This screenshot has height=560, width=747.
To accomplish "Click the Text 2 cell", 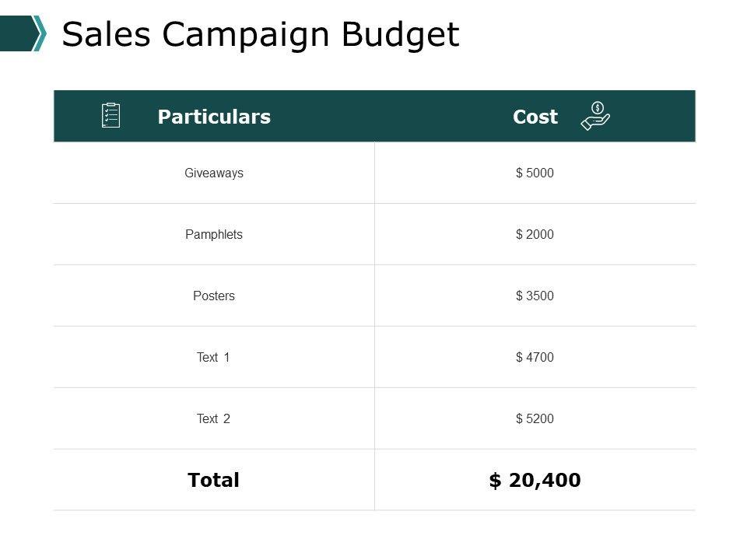I will [214, 418].
